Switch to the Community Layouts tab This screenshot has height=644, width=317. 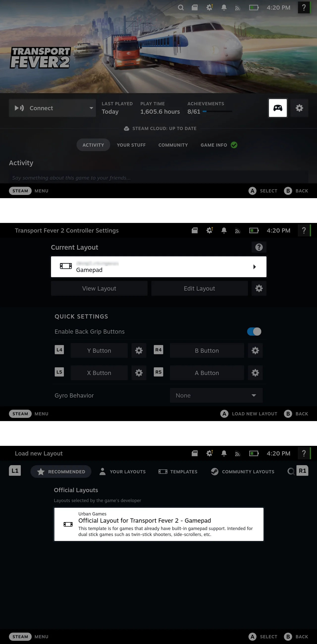pyautogui.click(x=242, y=472)
